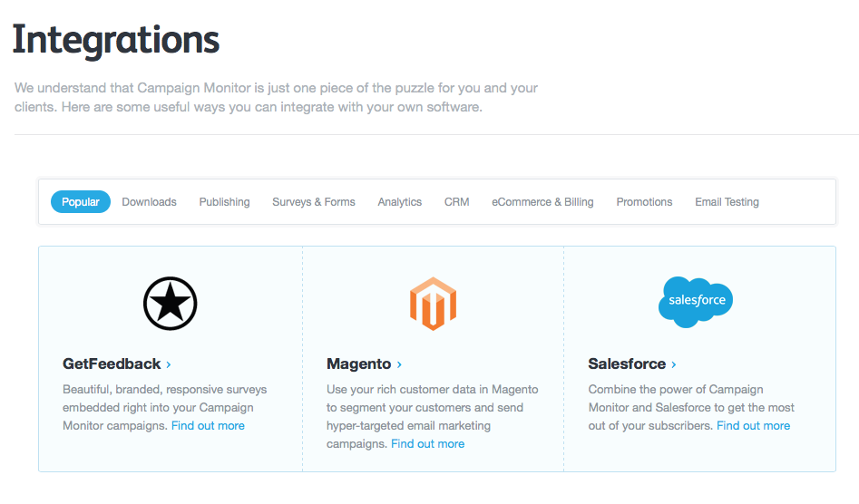Viewport: 859px width, 504px height.
Task: Click the chevron next to GetFeedback
Action: [x=169, y=364]
